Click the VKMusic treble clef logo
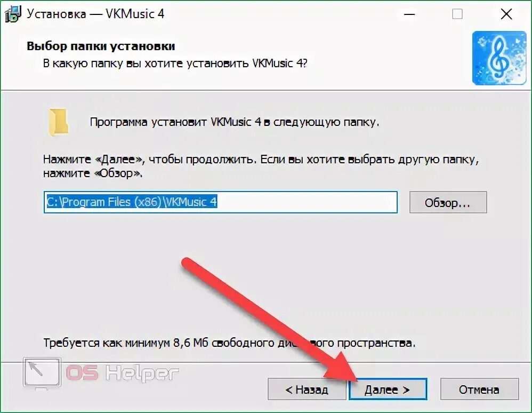 click(499, 58)
